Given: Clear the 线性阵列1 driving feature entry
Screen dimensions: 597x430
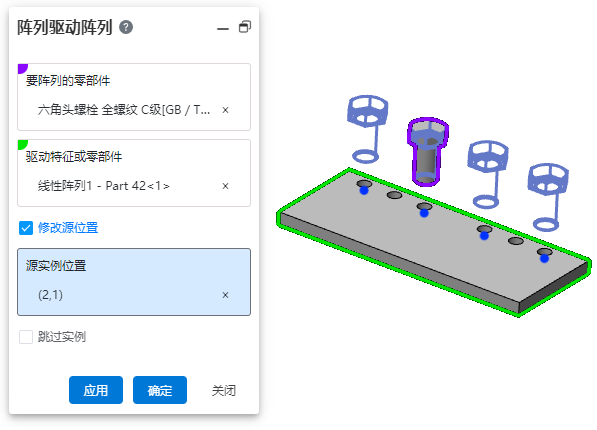Looking at the screenshot, I should [x=225, y=186].
